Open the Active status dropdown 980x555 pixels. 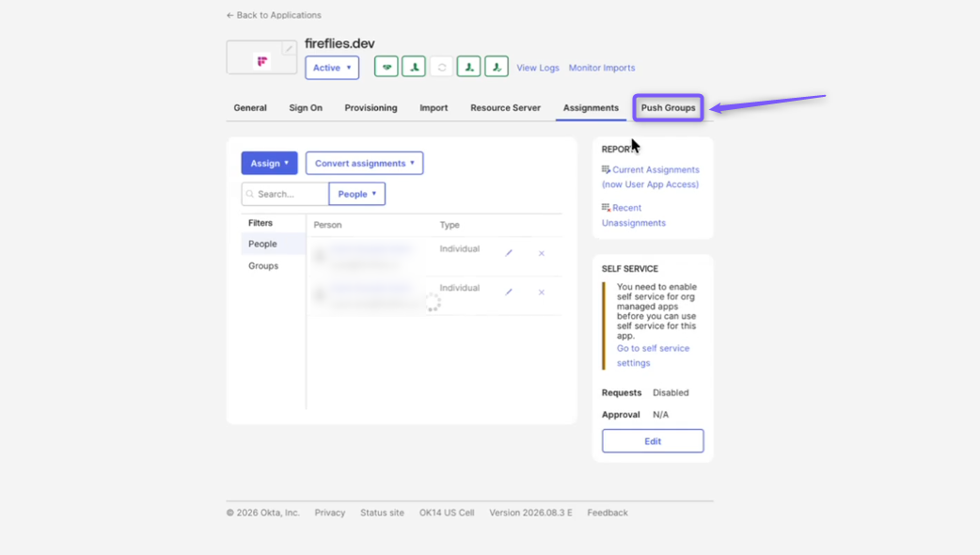(x=332, y=68)
